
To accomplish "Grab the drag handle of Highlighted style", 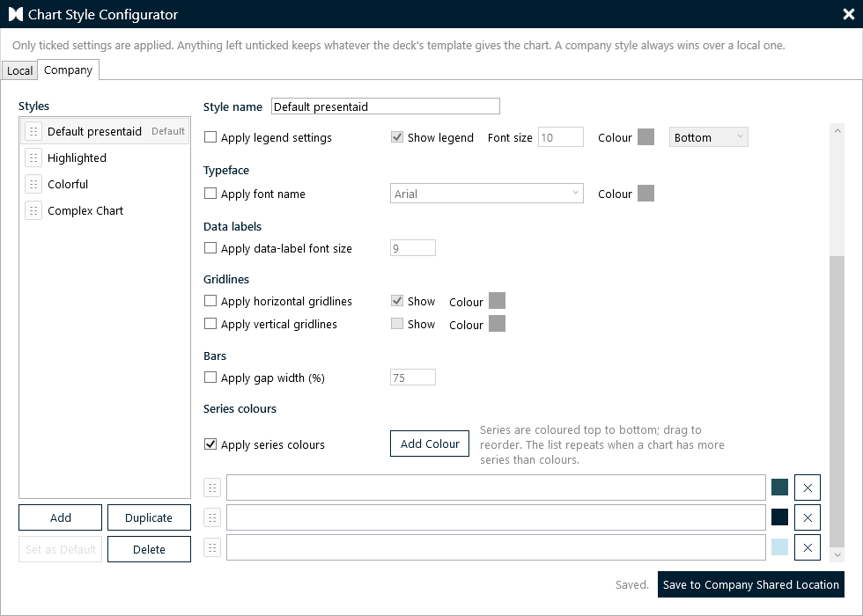I will point(33,158).
